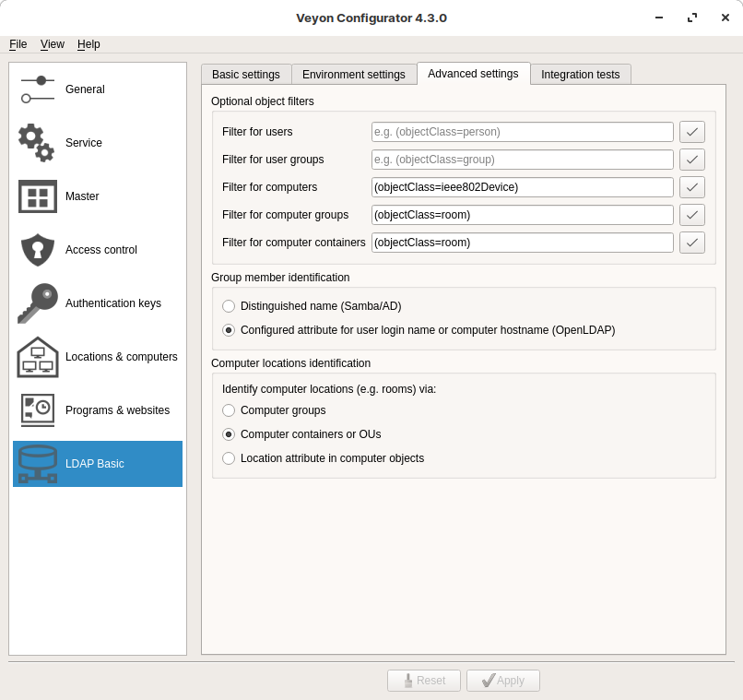Open the View menu

53,44
